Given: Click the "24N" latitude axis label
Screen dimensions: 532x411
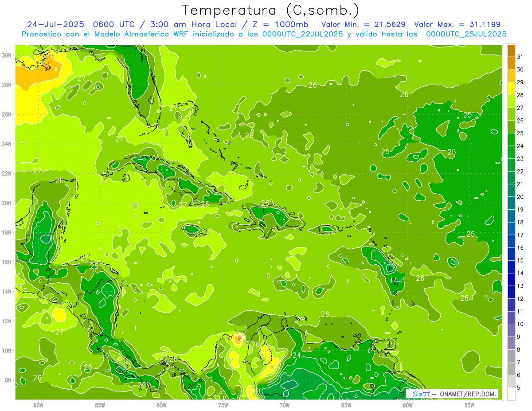Looking at the screenshot, I should coord(7,144).
